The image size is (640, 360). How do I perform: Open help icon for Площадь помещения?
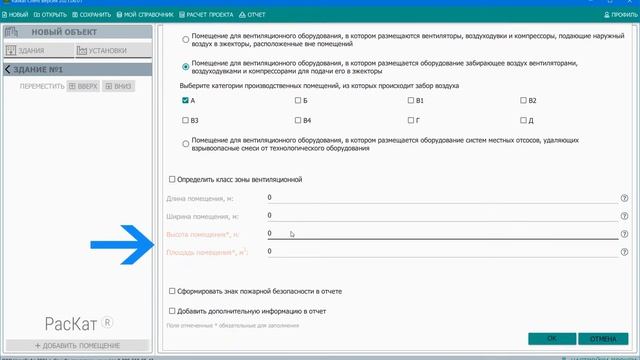624,252
